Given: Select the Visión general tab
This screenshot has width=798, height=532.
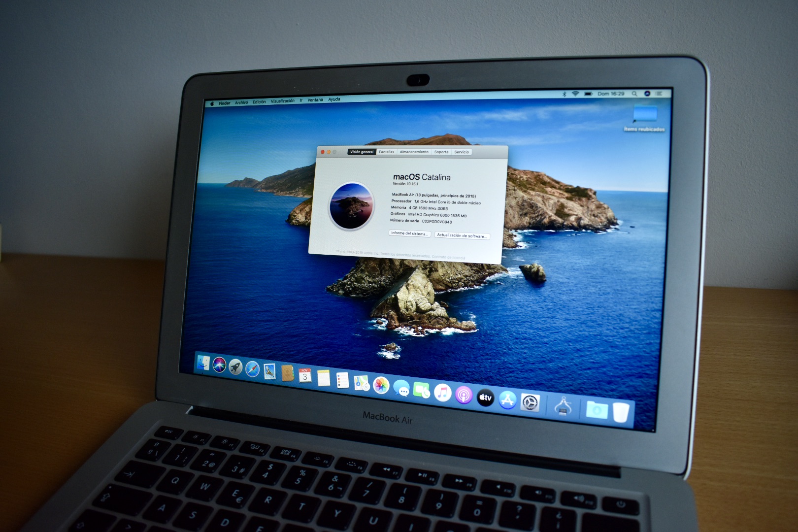Looking at the screenshot, I should coord(362,152).
